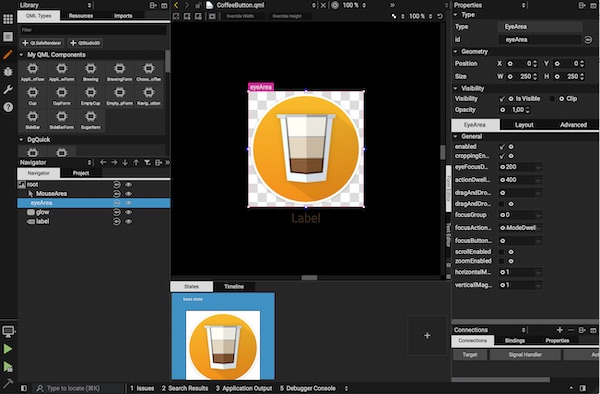Select the Cup component icon
The height and width of the screenshot is (394, 600).
coord(33,96)
